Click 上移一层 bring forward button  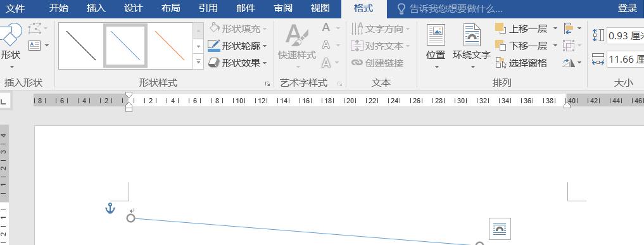[x=522, y=28]
